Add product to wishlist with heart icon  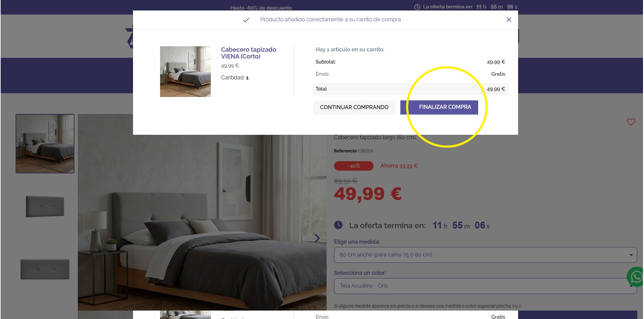(631, 122)
